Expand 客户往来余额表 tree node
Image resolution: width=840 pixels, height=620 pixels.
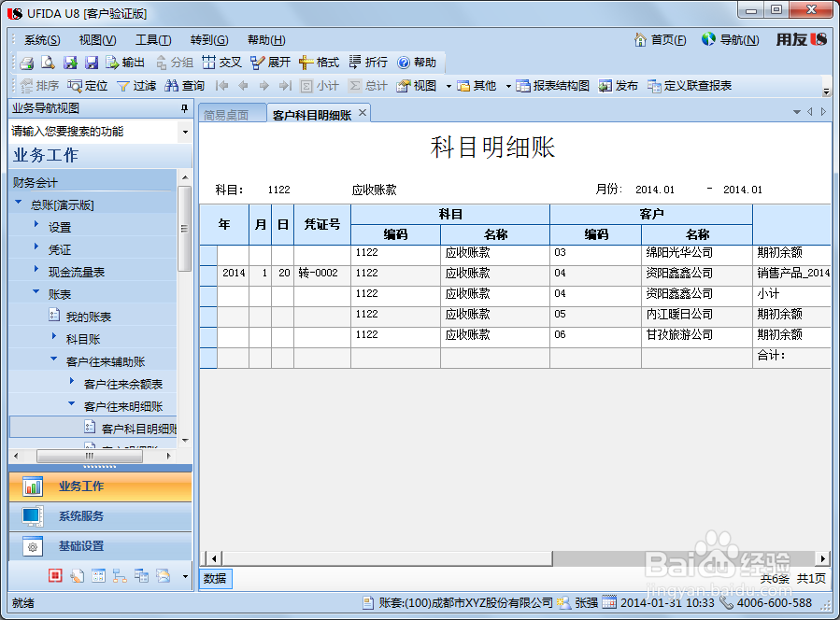tap(72, 382)
